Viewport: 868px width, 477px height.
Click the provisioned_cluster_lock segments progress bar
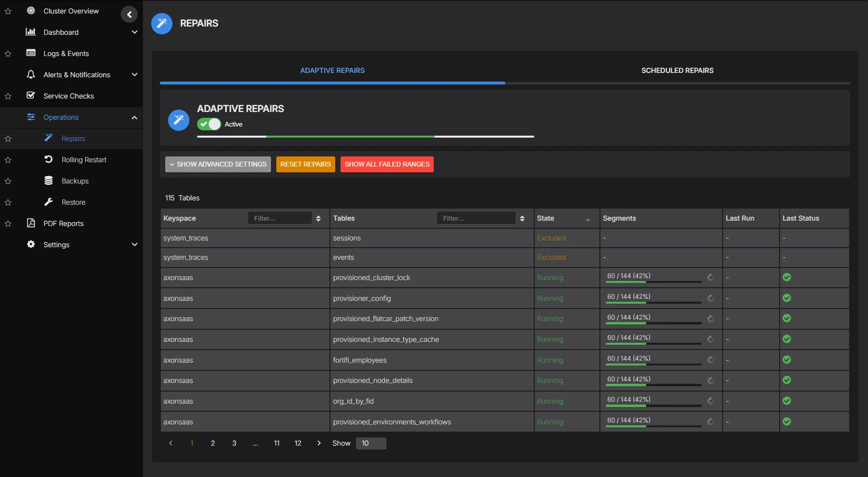point(653,282)
